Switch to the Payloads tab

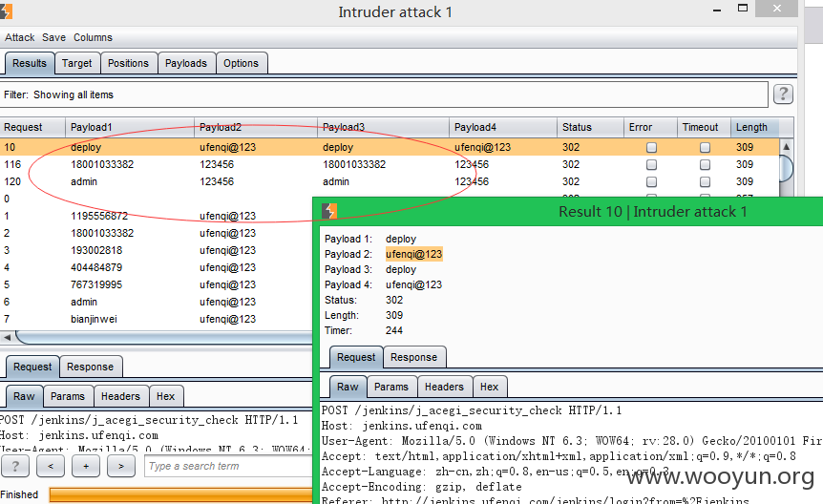(186, 63)
